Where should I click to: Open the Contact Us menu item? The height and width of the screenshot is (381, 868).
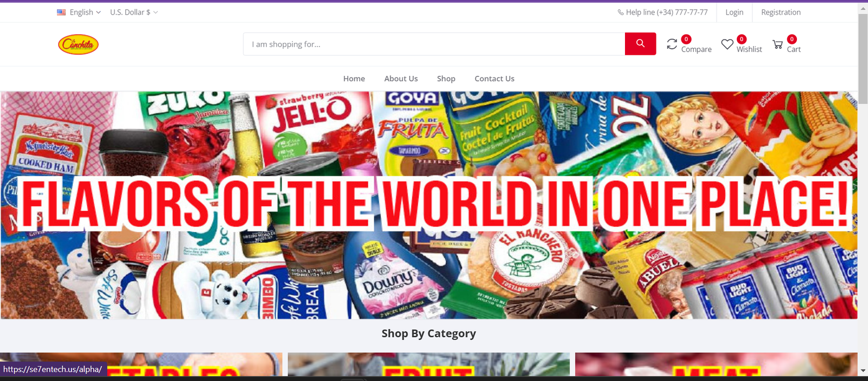click(494, 79)
